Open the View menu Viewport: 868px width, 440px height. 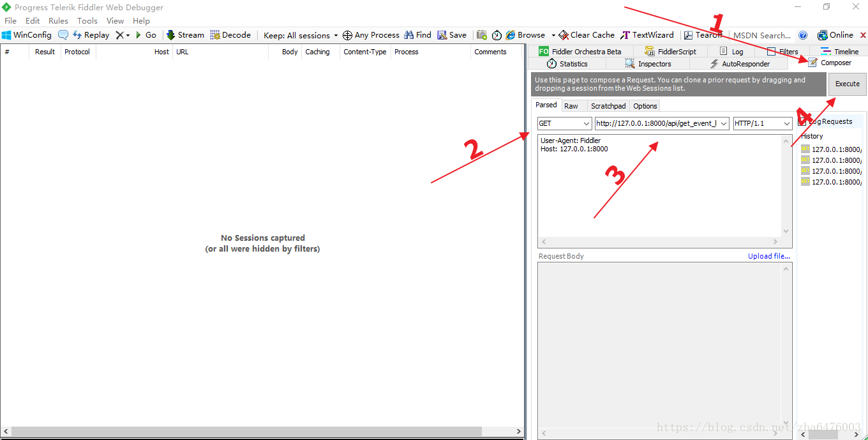(x=115, y=20)
